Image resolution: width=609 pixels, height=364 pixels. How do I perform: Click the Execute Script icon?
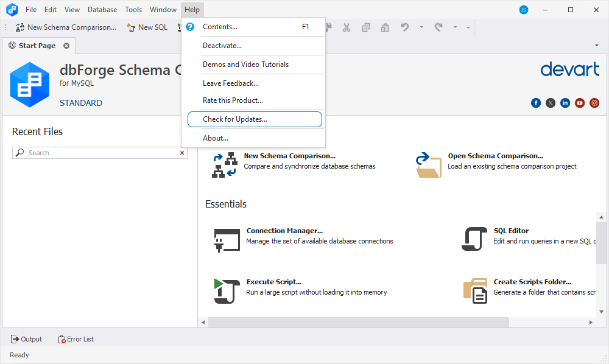[x=227, y=291]
